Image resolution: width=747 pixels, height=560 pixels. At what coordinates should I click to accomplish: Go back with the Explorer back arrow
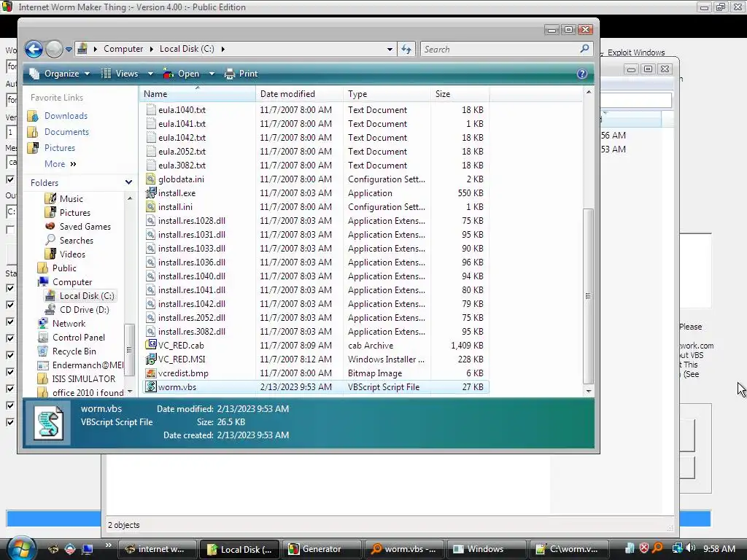pos(34,49)
